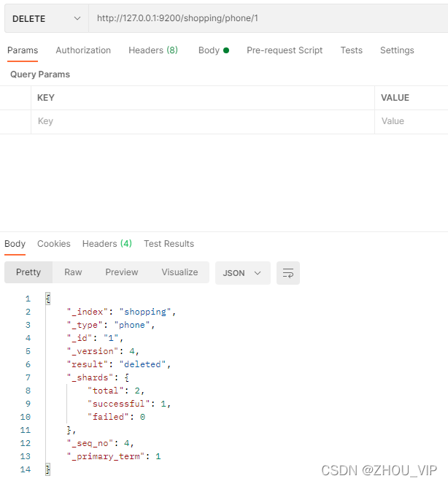Collapse the JSON root object at line 1
This screenshot has height=484, width=448.
[48, 299]
